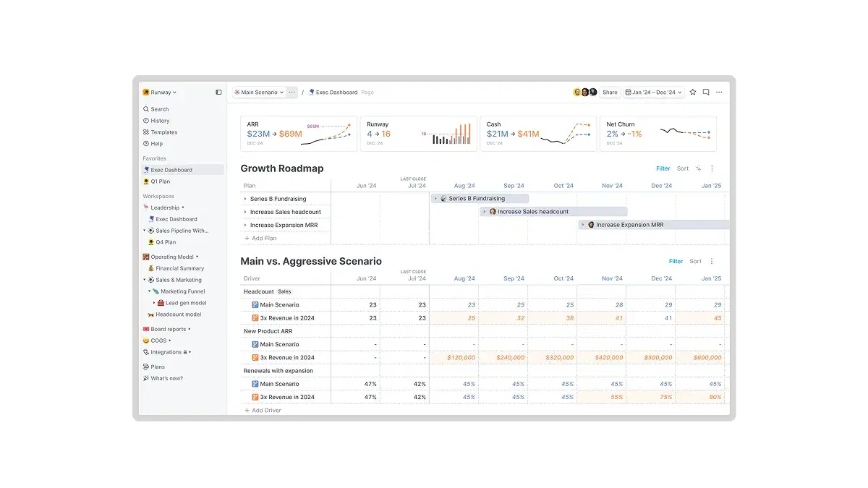Open the Runway workspace dropdown
This screenshot has height=488, width=868.
tap(160, 93)
